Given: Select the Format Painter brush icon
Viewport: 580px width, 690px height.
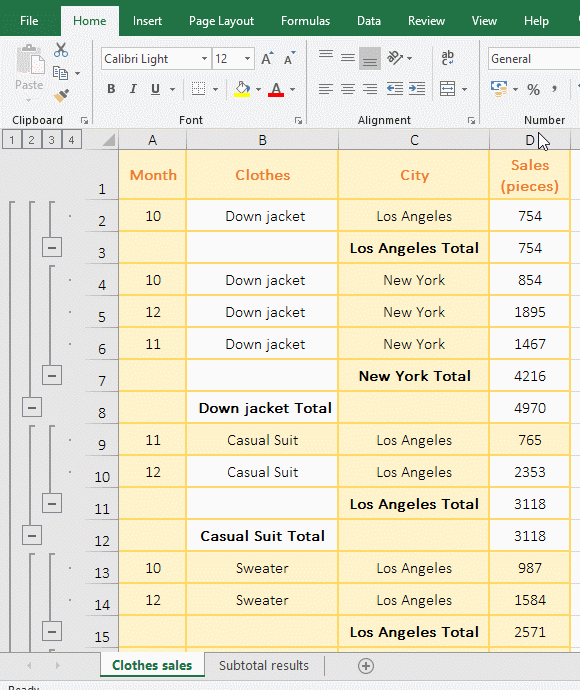Looking at the screenshot, I should click(61, 95).
